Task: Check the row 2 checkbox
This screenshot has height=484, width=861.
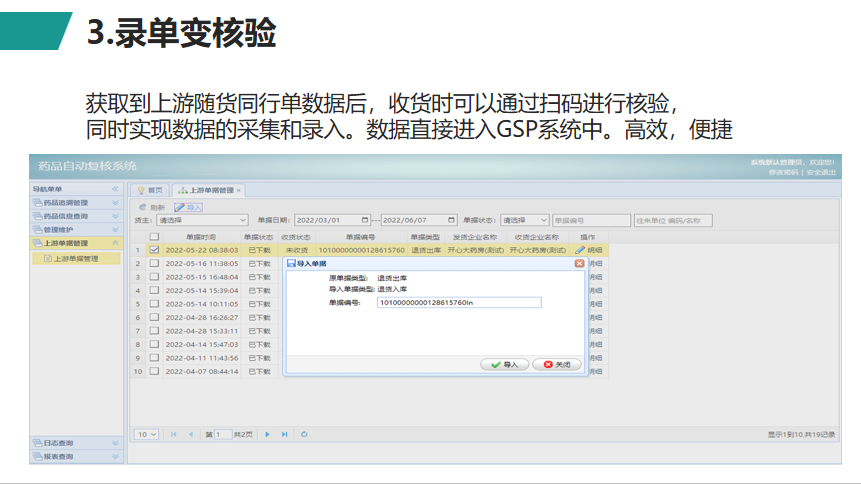Action: 154,263
